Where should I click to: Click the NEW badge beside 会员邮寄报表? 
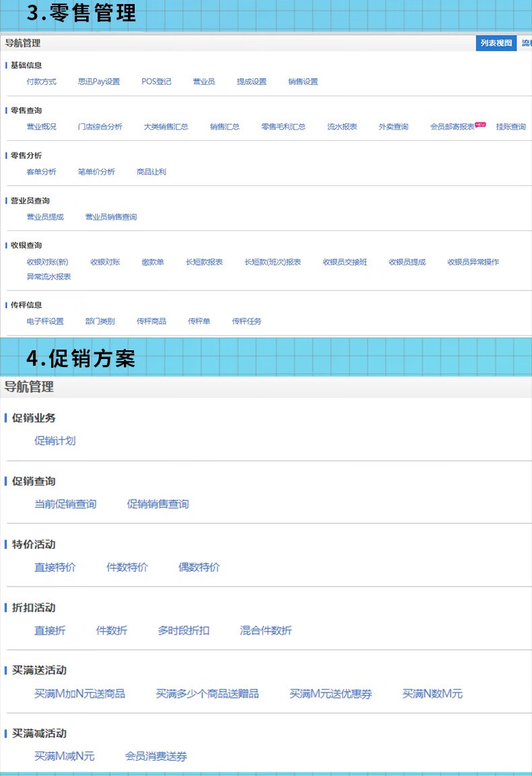point(480,124)
